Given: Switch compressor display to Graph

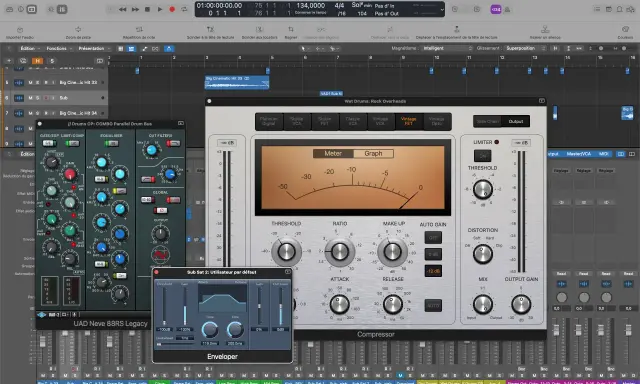Looking at the screenshot, I should (x=373, y=153).
